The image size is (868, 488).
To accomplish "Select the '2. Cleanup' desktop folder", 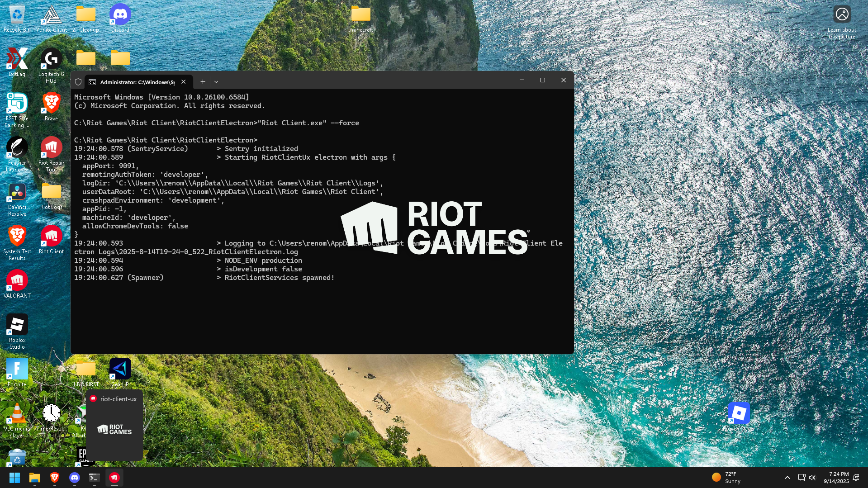I will tap(85, 18).
